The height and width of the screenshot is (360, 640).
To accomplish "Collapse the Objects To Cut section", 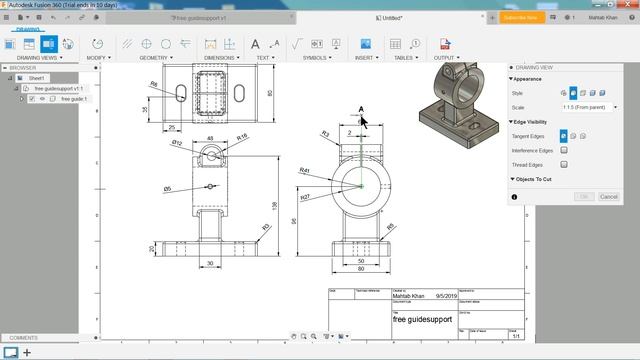I will click(512, 179).
